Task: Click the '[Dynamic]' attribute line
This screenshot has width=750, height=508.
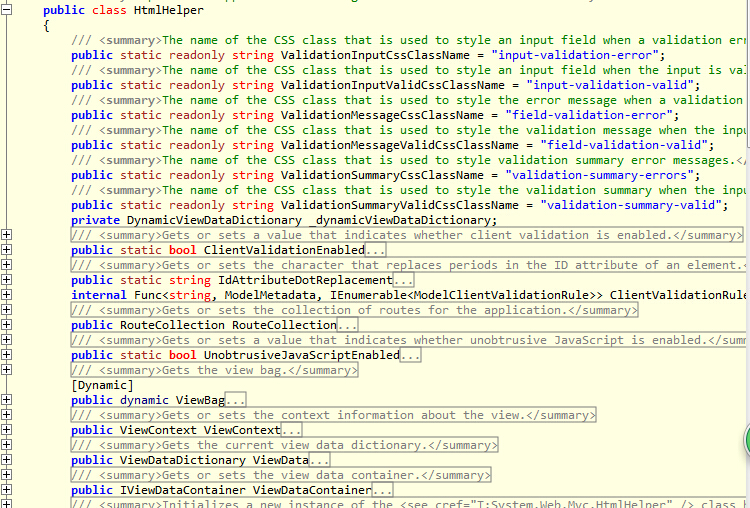Action: pyautogui.click(x=102, y=386)
